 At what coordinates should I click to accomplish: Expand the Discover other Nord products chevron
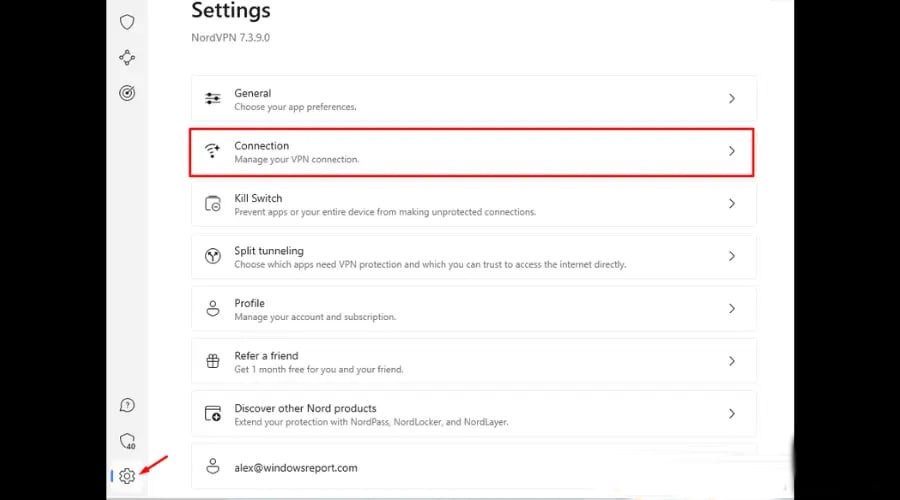[732, 413]
